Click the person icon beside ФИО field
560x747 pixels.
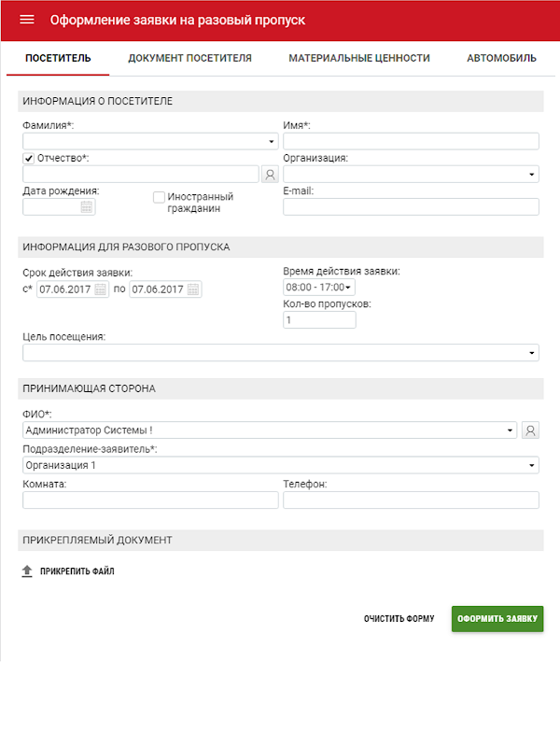pos(530,430)
